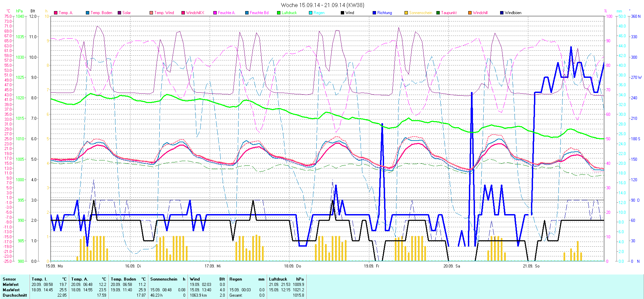Click the dark green Taupunkt legend swatch
644x299 pixels.
click(438, 13)
